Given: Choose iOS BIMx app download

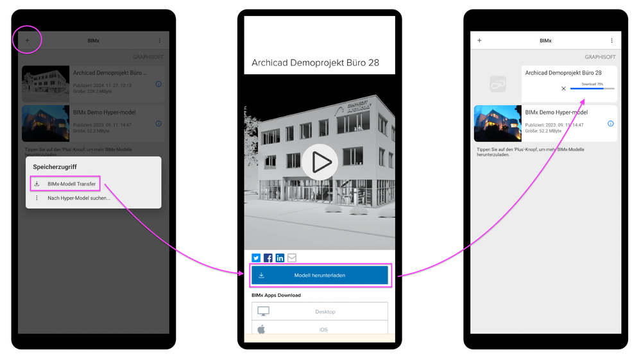Looking at the screenshot, I should pos(320,329).
